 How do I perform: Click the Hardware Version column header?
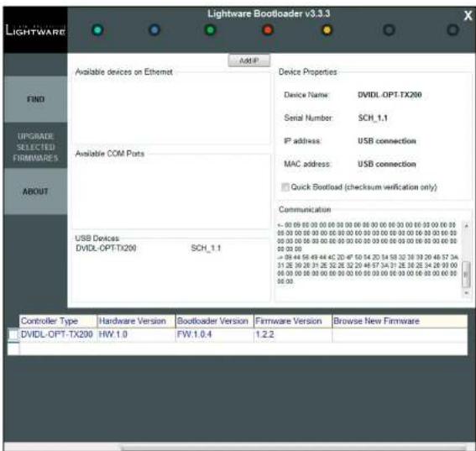point(136,321)
